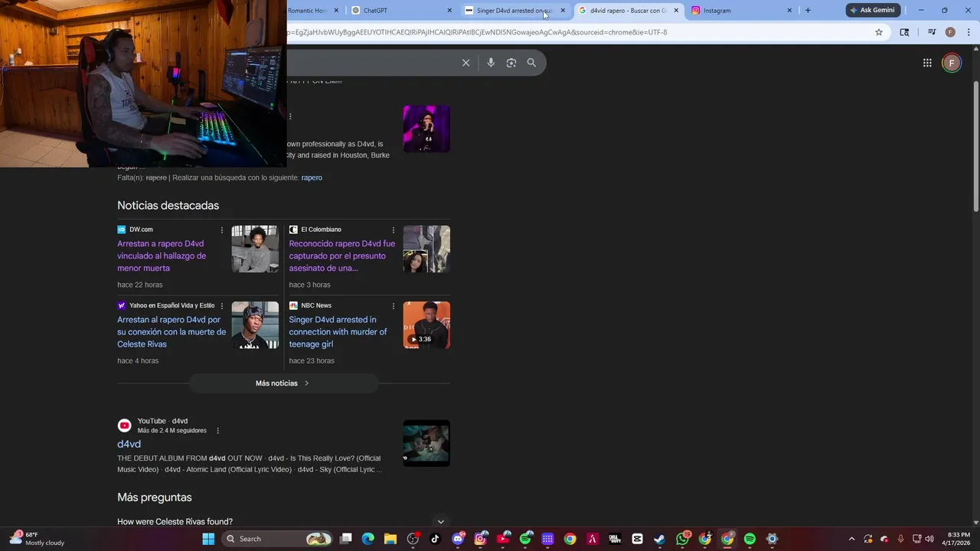Open options menu for El Colombiano card
980x551 pixels.
394,230
